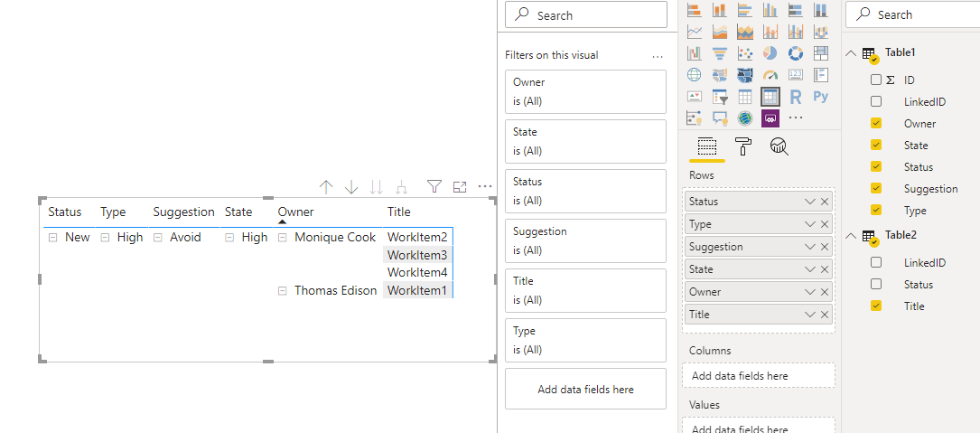
Task: Open dropdown for Type in Rows well
Action: pos(810,224)
